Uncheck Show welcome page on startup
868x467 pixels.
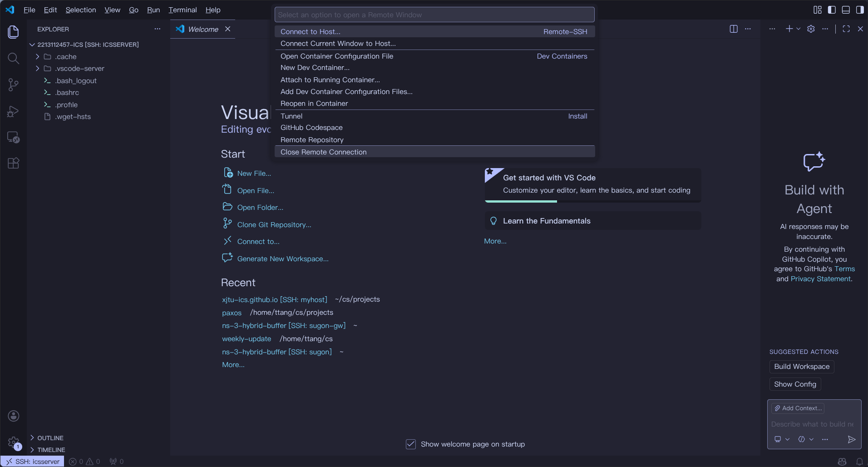coord(410,444)
